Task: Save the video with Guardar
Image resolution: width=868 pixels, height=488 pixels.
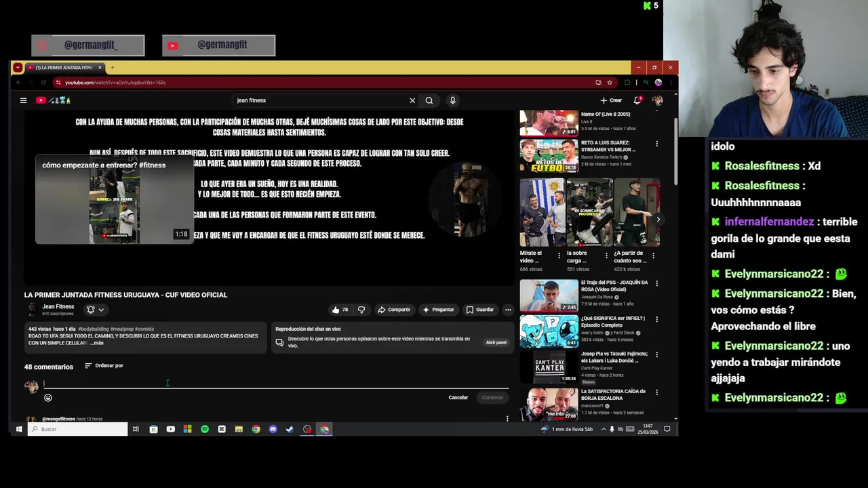Action: point(480,310)
